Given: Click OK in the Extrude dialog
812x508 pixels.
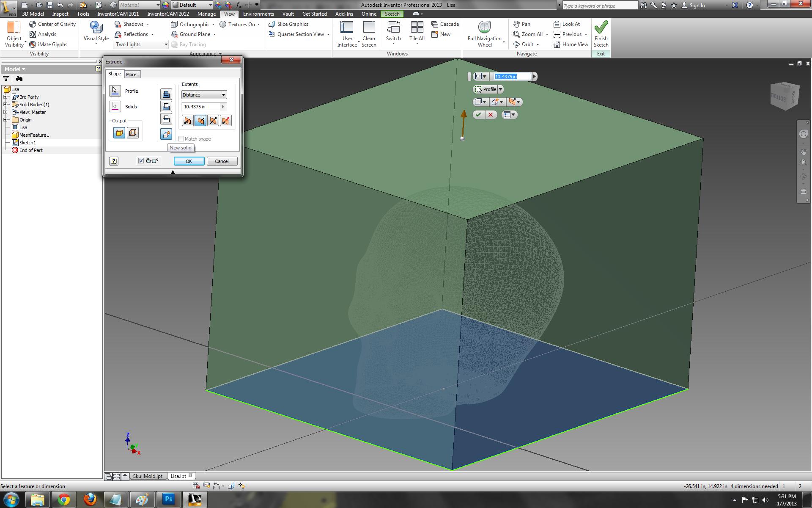Looking at the screenshot, I should pyautogui.click(x=189, y=161).
